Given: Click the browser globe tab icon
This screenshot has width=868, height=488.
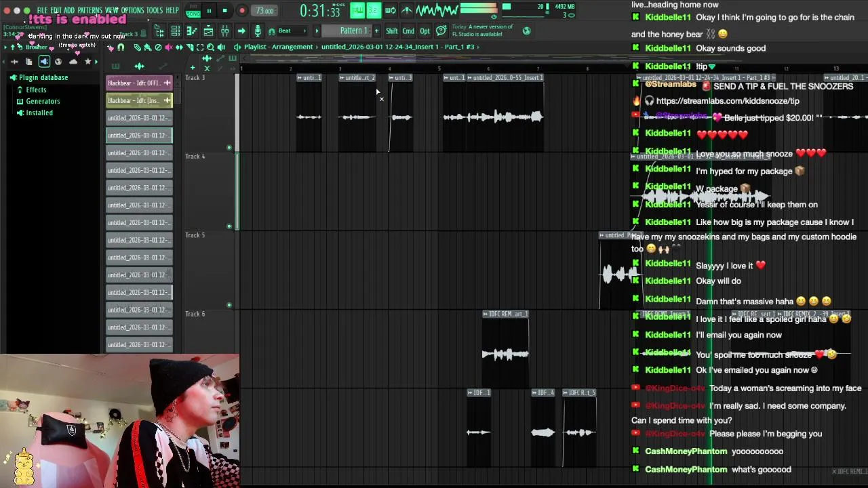Looking at the screenshot, I should [58, 62].
